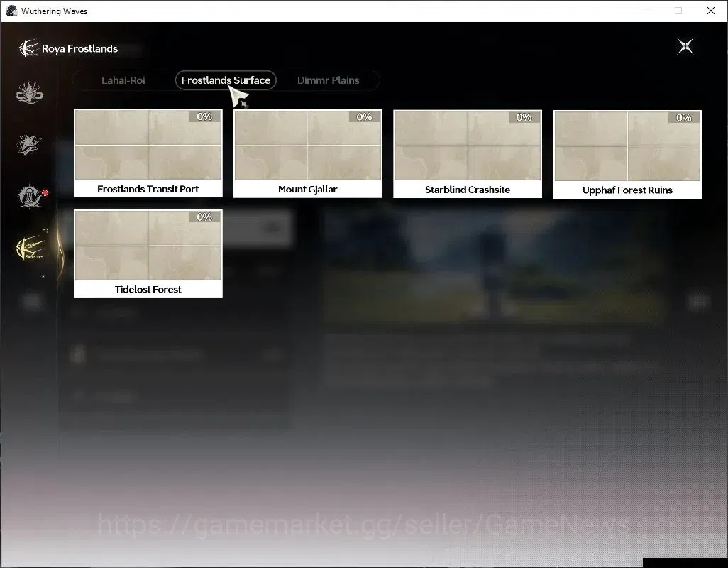Image resolution: width=728 pixels, height=568 pixels.
Task: Minimize the Wuthering Waves window
Action: (x=646, y=11)
